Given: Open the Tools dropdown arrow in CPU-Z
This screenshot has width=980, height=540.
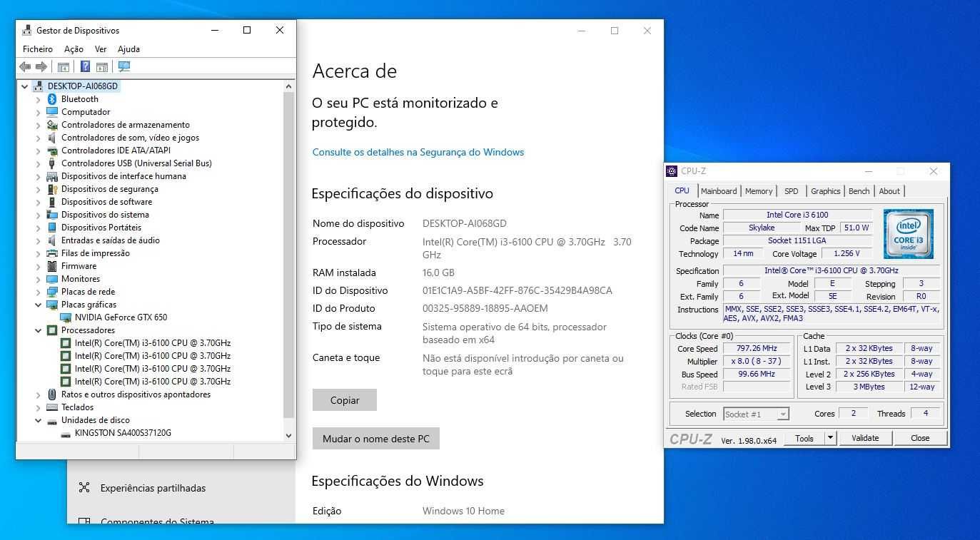Looking at the screenshot, I should click(830, 438).
